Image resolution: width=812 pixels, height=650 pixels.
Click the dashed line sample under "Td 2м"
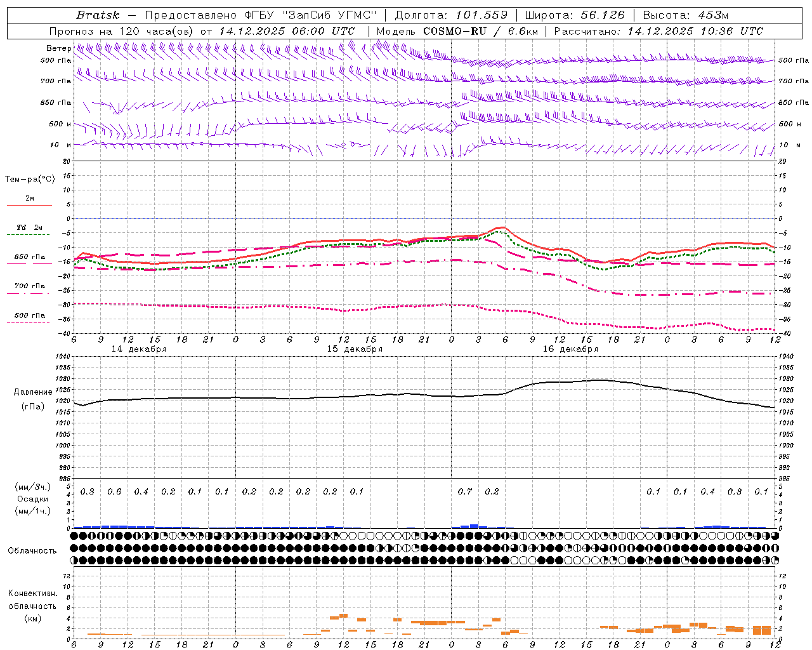point(29,235)
